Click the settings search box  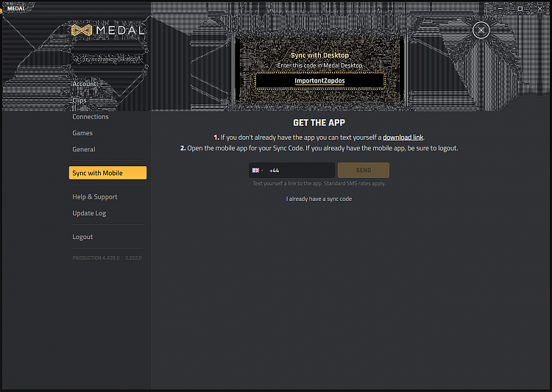pos(108,59)
